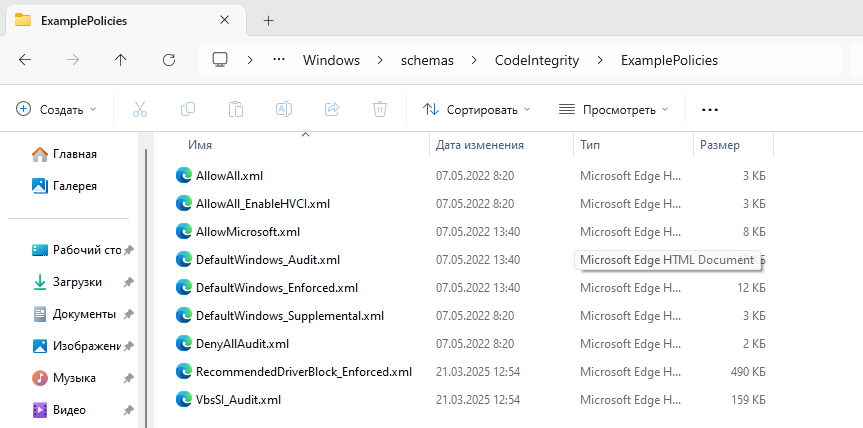Expand chevron between Windows and schemas

click(x=380, y=60)
